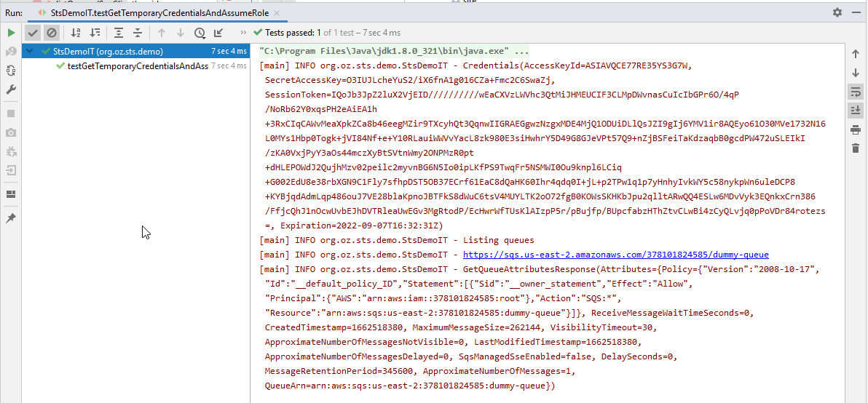
Task: Show more toolbar actions chevron
Action: coord(243,33)
